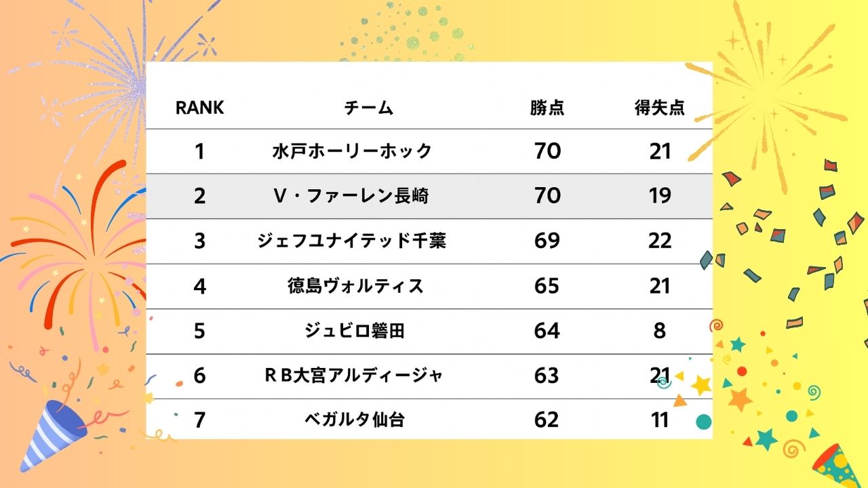Click the ベガルタ仙台 team name
The image size is (868, 488).
pyautogui.click(x=355, y=420)
